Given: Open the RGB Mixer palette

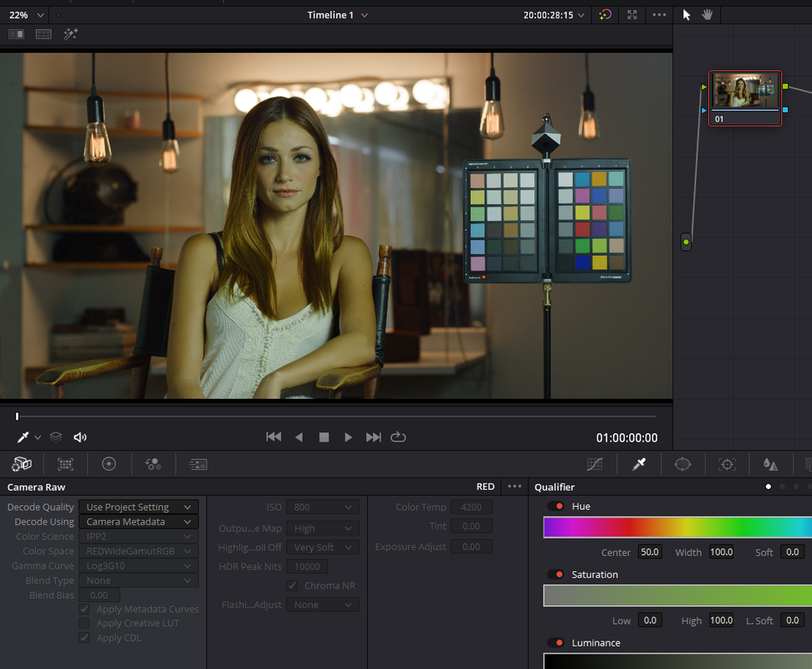Looking at the screenshot, I should point(153,464).
